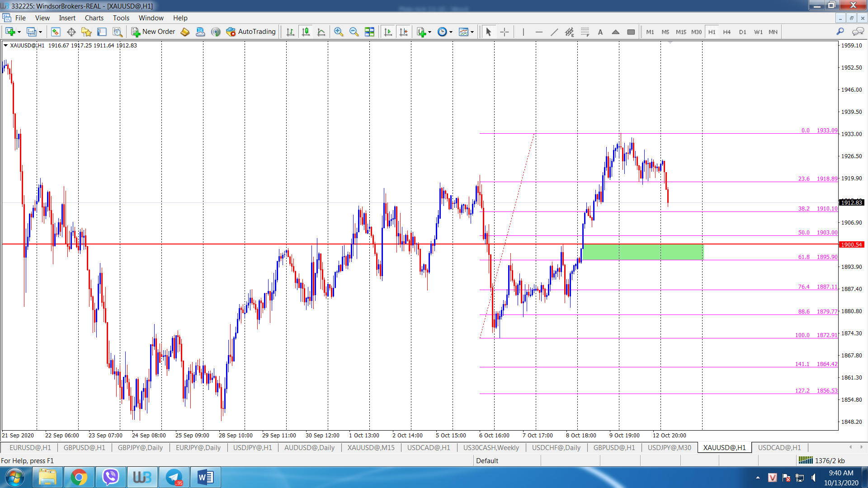Toggle the Market Watch window

click(x=56, y=32)
